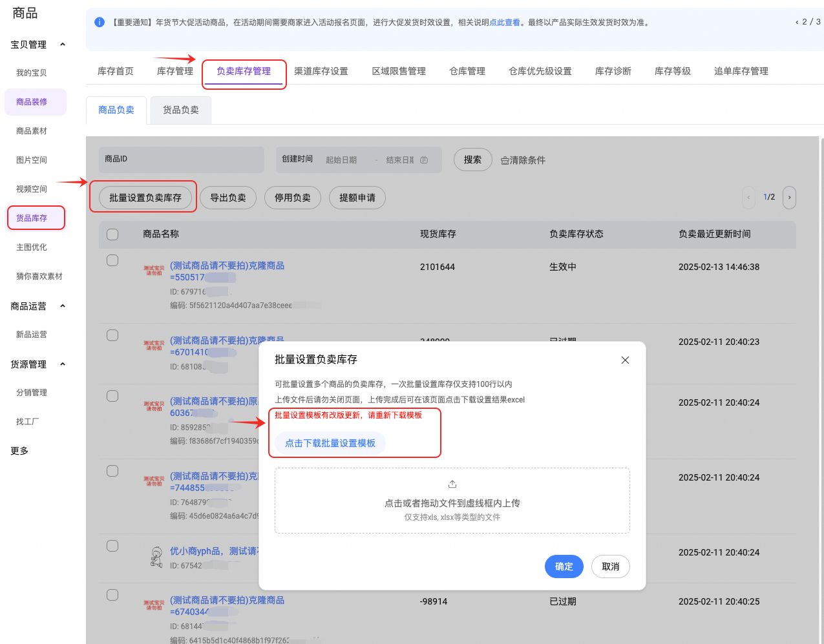Click the 停用负卖 button
The width and height of the screenshot is (824, 644).
(293, 198)
